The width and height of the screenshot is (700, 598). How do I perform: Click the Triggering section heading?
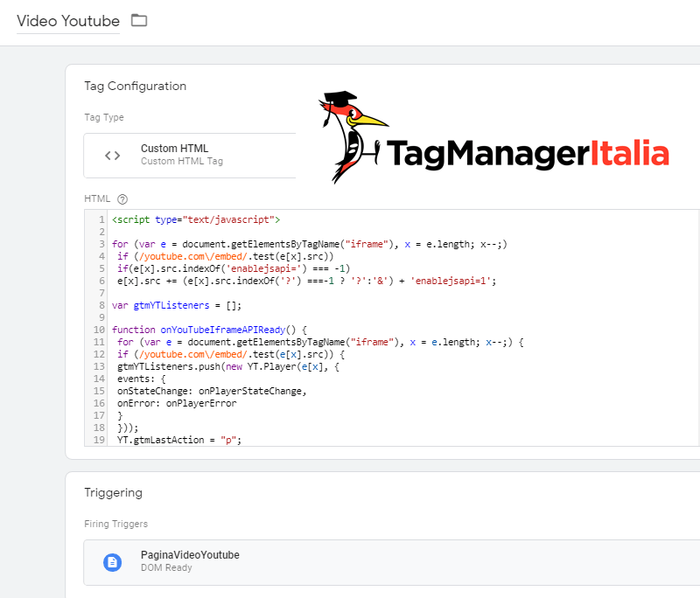pyautogui.click(x=114, y=493)
